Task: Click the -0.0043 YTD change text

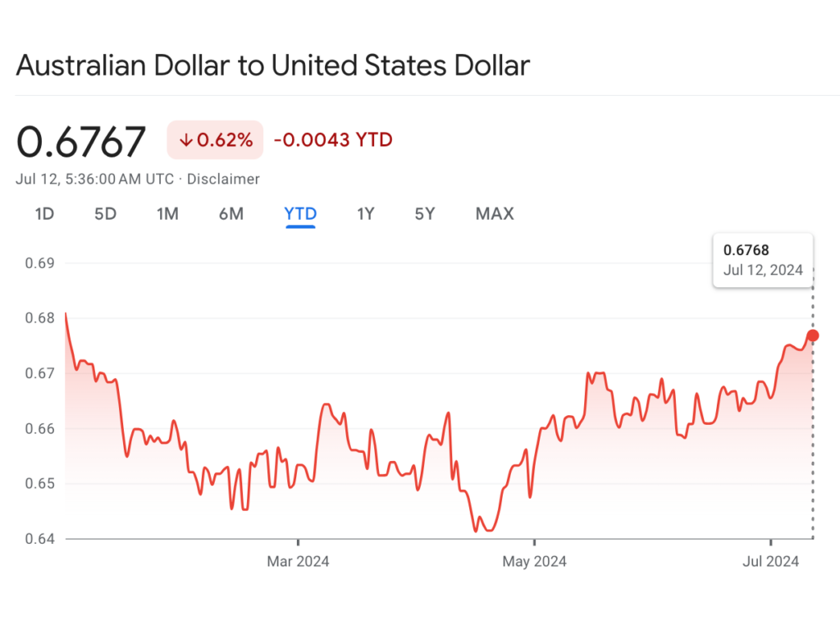Action: tap(333, 139)
